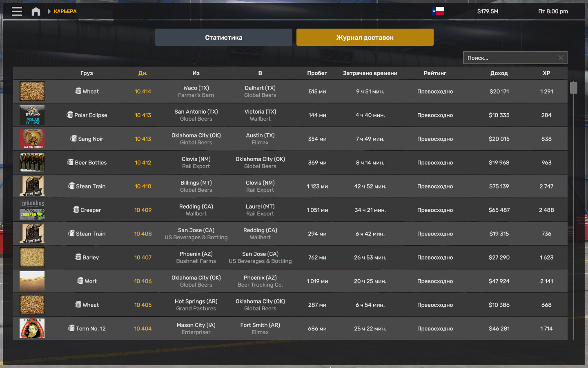Select the Creeper cargo name
The width and height of the screenshot is (588, 368).
91,210
